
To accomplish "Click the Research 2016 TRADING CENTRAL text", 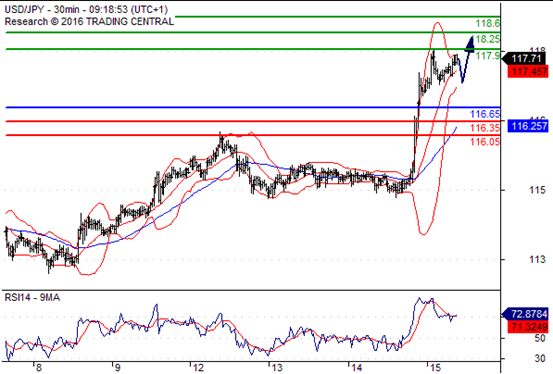I will [x=89, y=22].
